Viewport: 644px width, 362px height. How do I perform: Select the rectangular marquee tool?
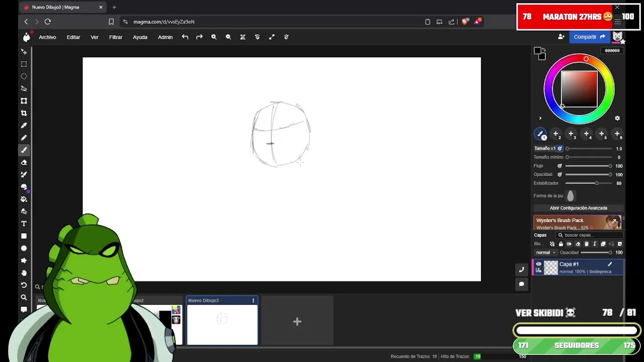pyautogui.click(x=24, y=64)
